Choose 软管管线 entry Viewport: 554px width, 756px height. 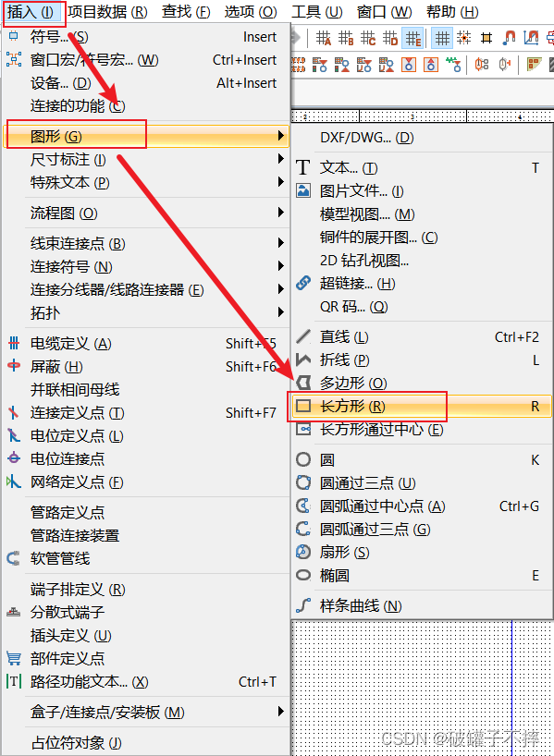click(x=146, y=559)
